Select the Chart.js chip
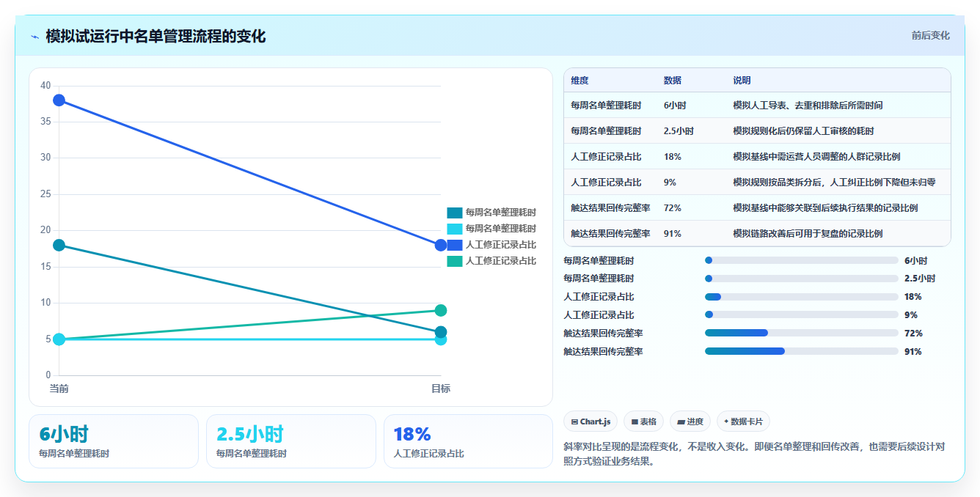This screenshot has height=497, width=980. (x=591, y=421)
